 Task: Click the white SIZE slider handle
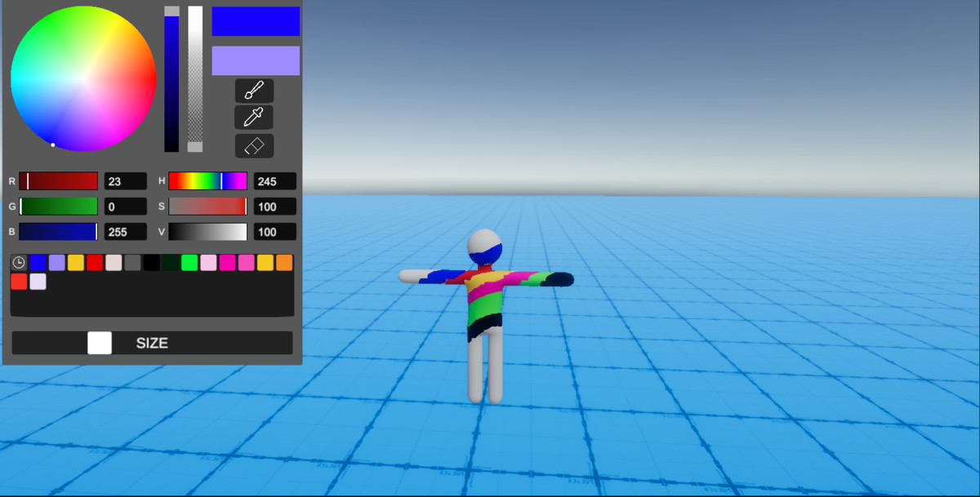coord(100,343)
